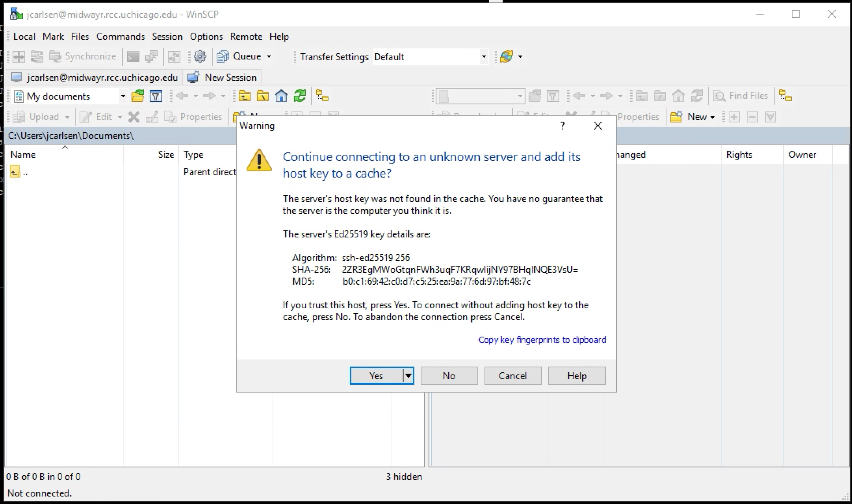Open the Transfer Settings Default combo box
The width and height of the screenshot is (852, 504).
coord(431,57)
